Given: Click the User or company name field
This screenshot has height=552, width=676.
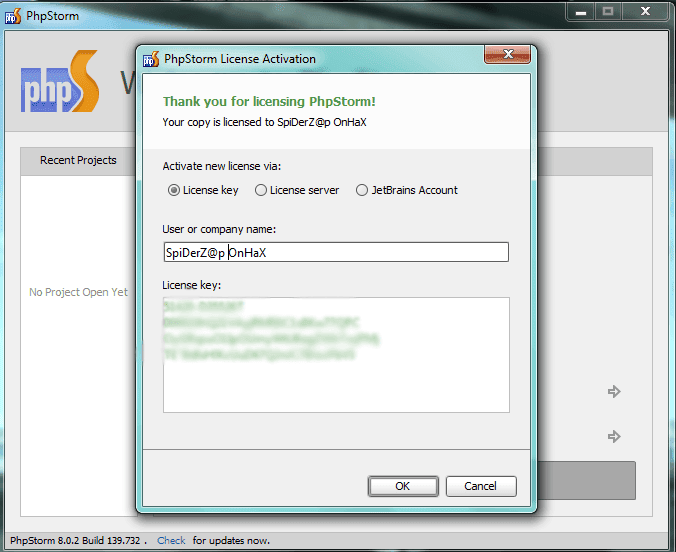Looking at the screenshot, I should [x=336, y=252].
